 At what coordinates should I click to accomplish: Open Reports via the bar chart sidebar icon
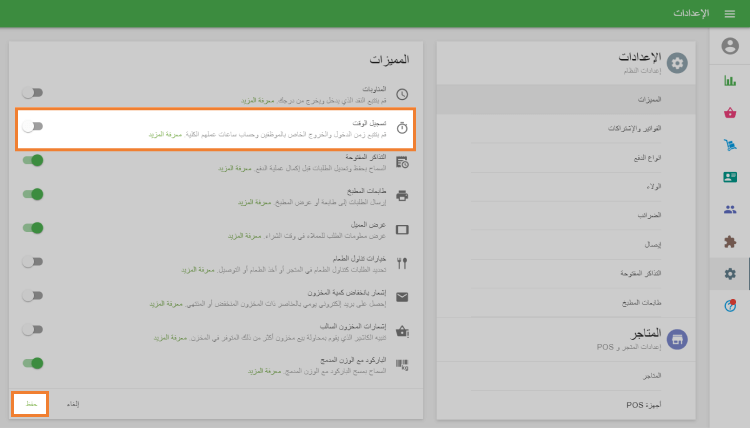730,81
